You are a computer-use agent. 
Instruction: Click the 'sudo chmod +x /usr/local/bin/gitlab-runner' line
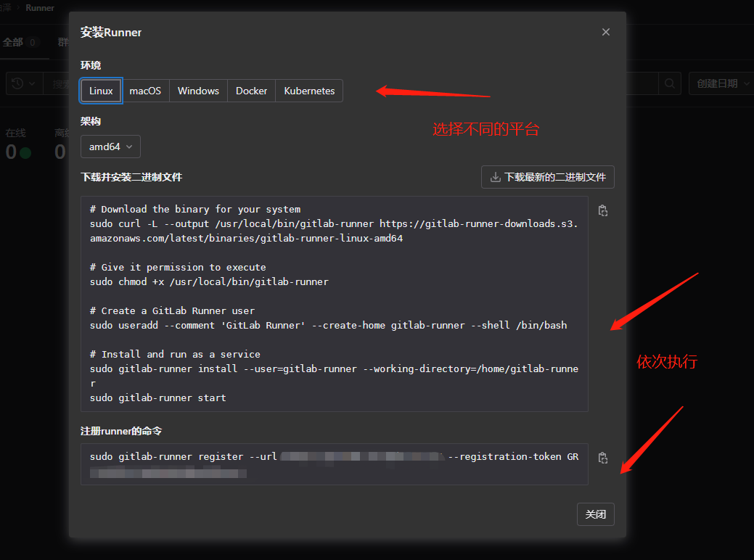click(209, 281)
